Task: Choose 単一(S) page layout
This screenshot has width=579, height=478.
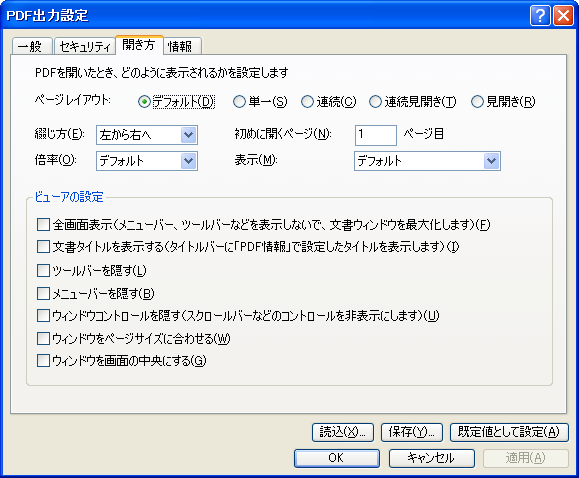Action: point(260,102)
